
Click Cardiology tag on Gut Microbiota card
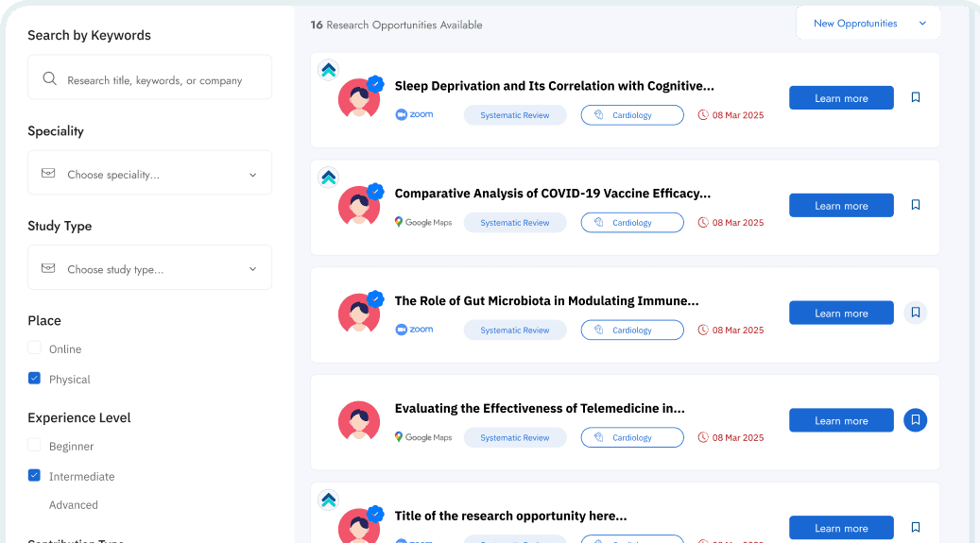pos(631,331)
